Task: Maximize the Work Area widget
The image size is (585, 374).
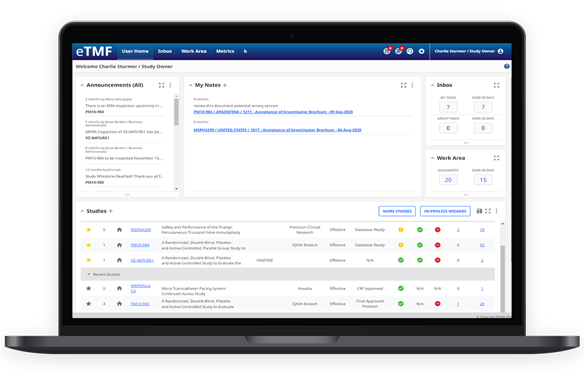Action: tap(496, 158)
